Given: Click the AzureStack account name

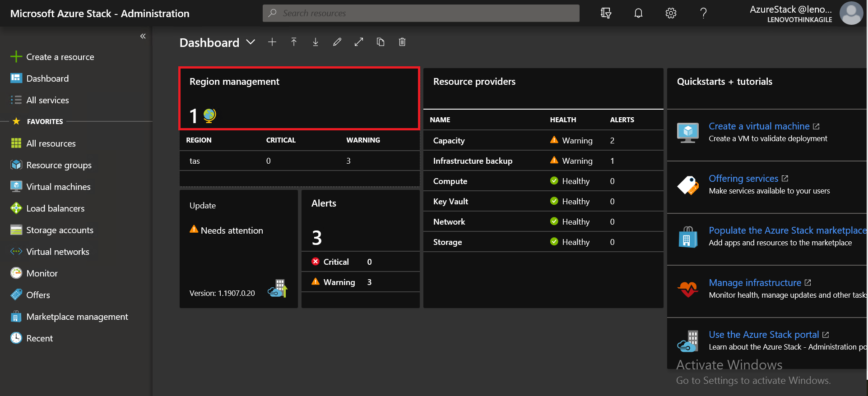Looking at the screenshot, I should coord(790,9).
